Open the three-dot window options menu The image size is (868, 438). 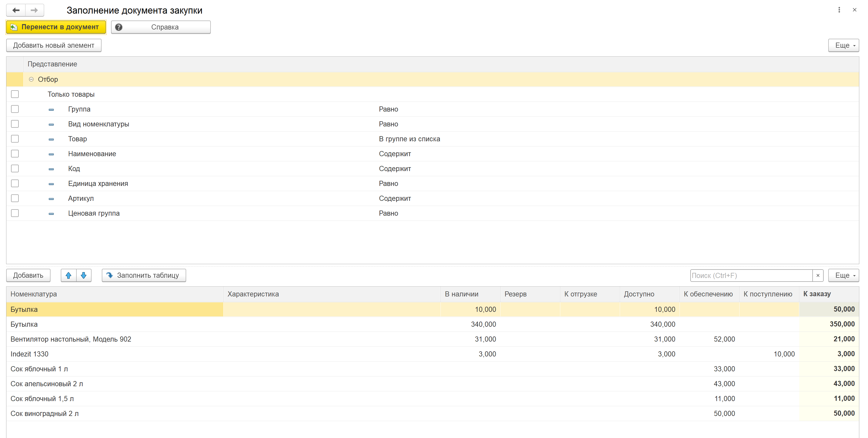coord(839,10)
